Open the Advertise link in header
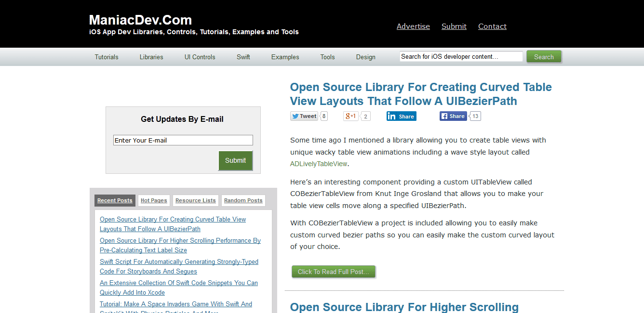 click(413, 26)
